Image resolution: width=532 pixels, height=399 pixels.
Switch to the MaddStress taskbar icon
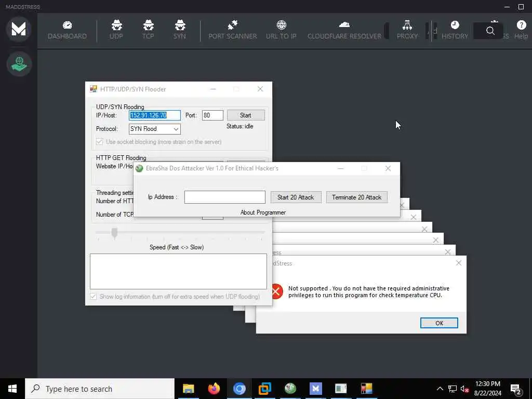tap(315, 389)
